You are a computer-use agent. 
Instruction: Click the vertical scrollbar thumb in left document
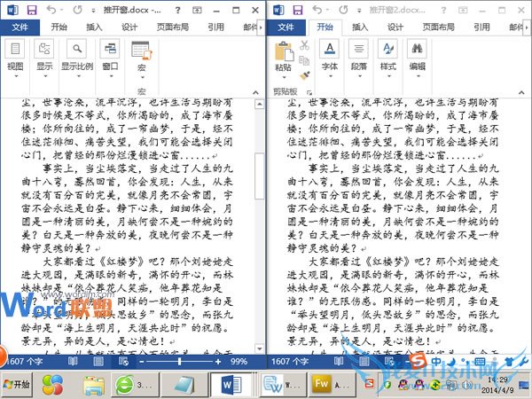(260, 176)
